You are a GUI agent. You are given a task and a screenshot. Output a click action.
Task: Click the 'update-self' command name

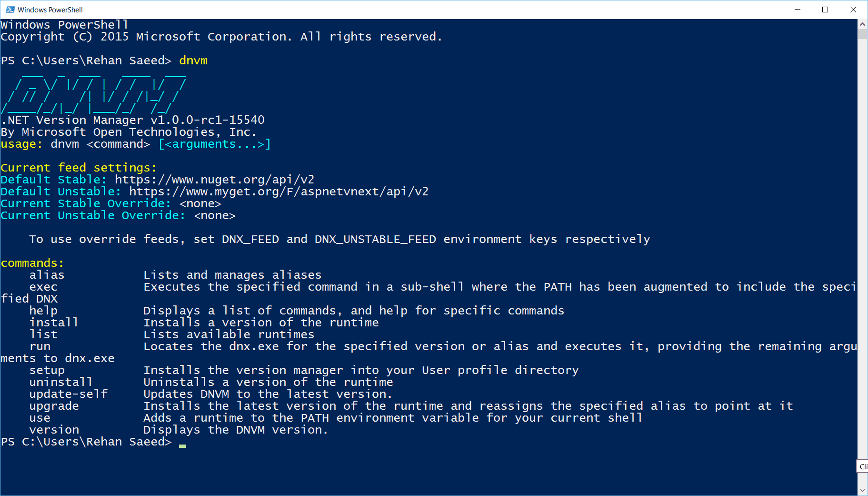point(68,394)
